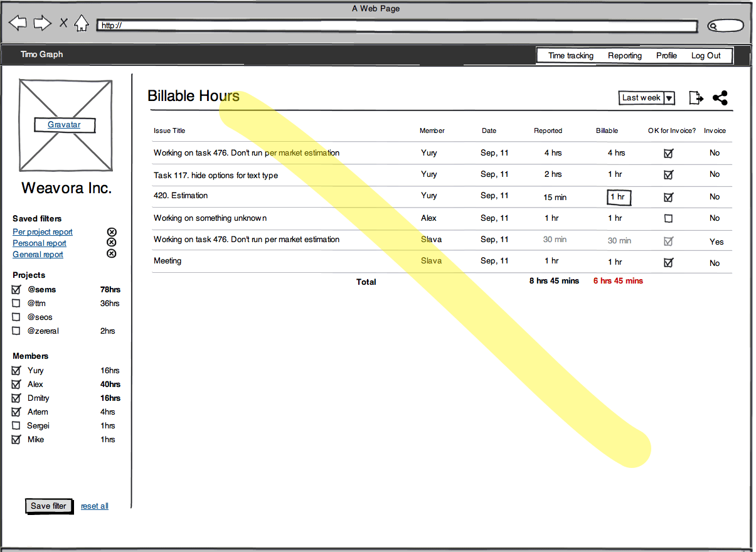Click the Billable Hours heading
The height and width of the screenshot is (552, 756).
pos(193,96)
